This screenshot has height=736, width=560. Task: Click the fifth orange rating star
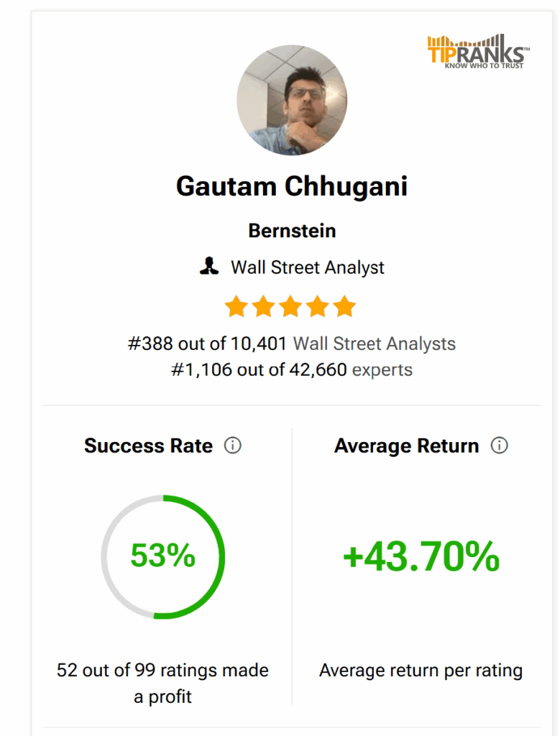[x=345, y=307]
